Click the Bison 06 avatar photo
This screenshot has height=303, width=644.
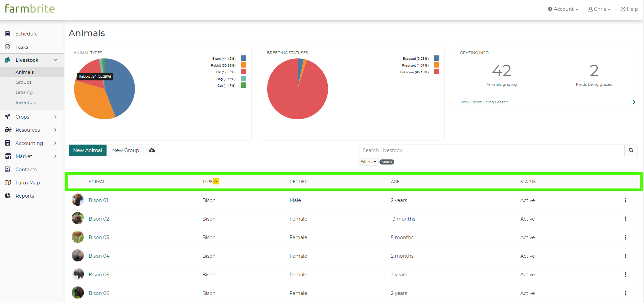coord(78,293)
